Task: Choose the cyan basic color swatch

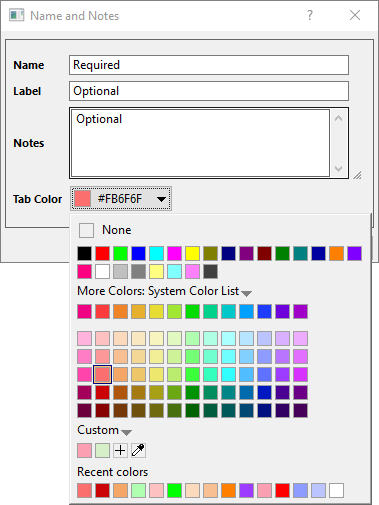Action: pyautogui.click(x=156, y=253)
